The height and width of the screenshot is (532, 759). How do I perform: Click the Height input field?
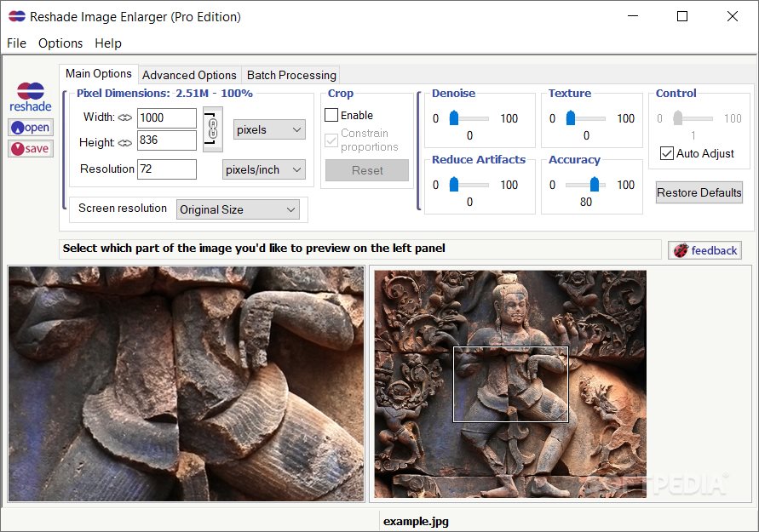167,140
